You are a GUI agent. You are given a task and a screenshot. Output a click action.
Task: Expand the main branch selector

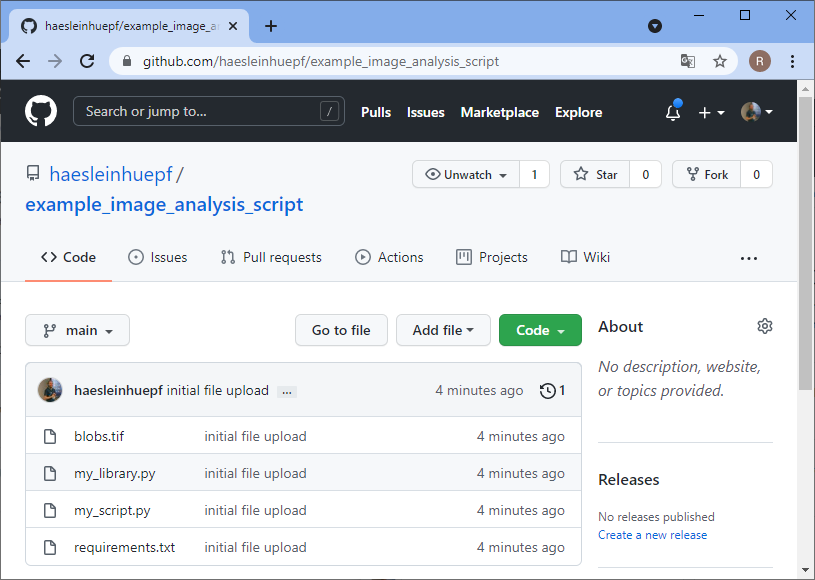(x=77, y=331)
